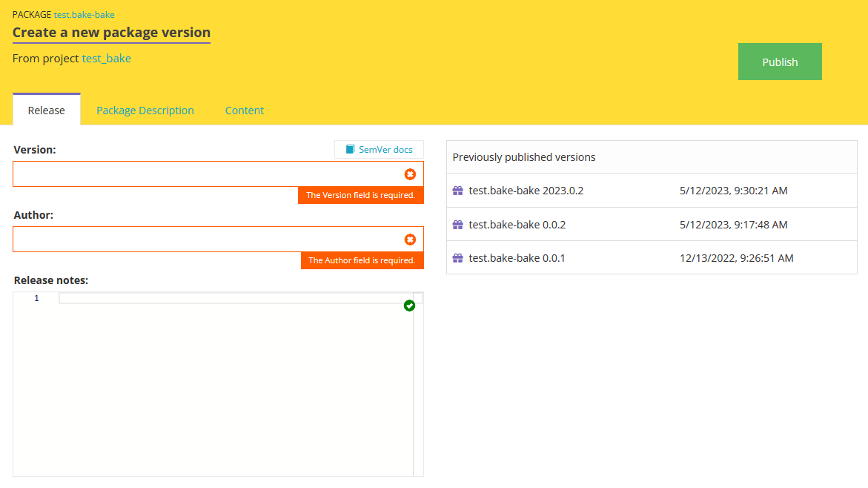Click the SemVer docs book icon
868x488 pixels.
(x=350, y=150)
